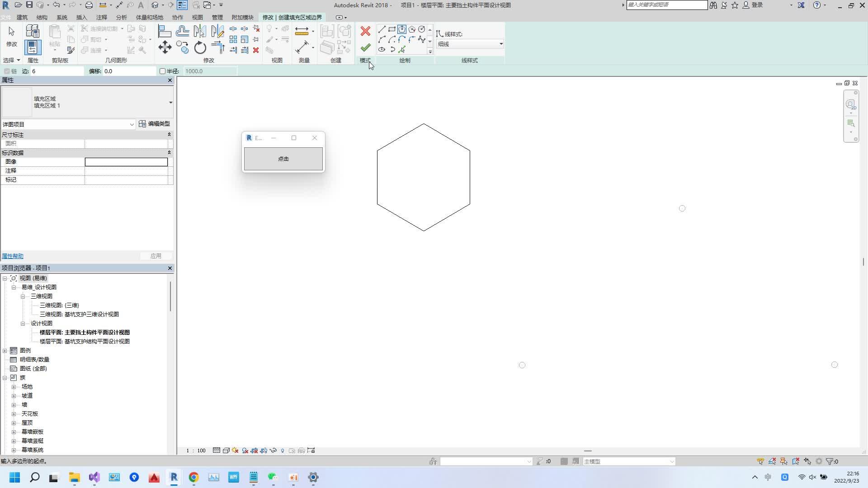This screenshot has width=868, height=488.
Task: Open the Manage ribbon tab '管理'
Action: tap(217, 17)
